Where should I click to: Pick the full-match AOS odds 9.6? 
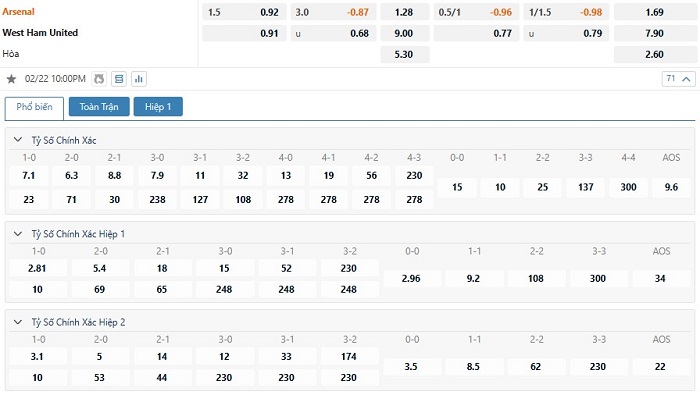(671, 187)
